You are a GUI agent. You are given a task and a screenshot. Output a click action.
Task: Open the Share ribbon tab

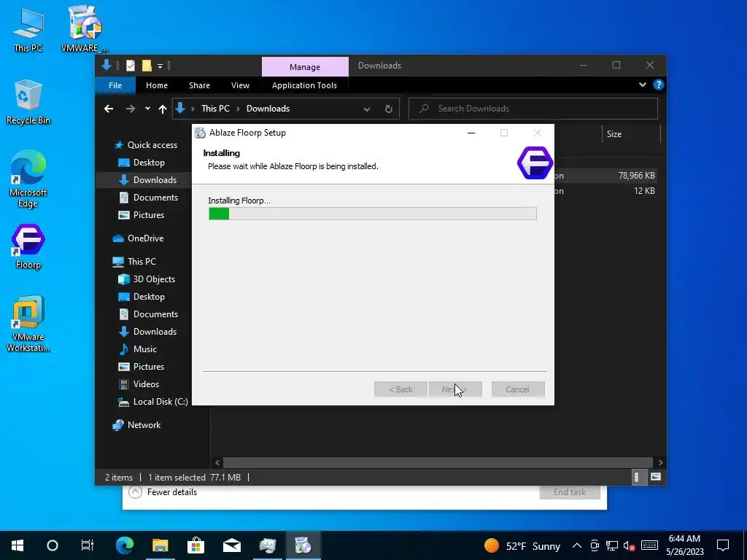[199, 85]
